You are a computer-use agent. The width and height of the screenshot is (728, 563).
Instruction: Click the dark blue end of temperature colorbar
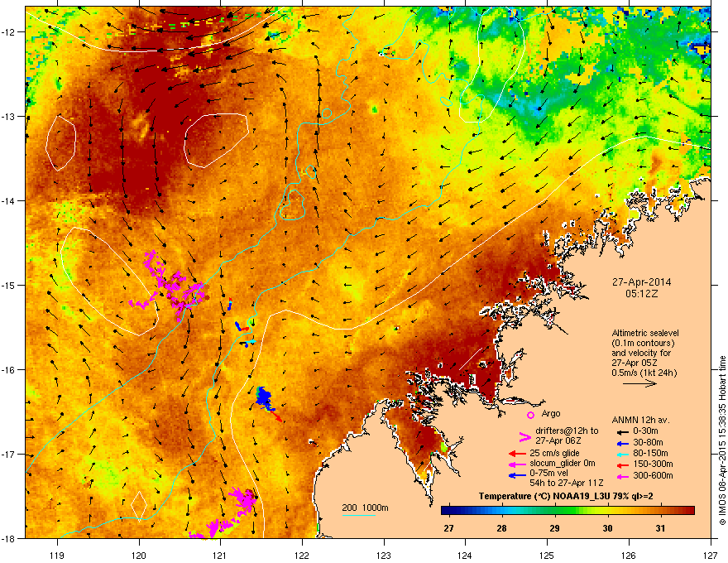click(448, 511)
